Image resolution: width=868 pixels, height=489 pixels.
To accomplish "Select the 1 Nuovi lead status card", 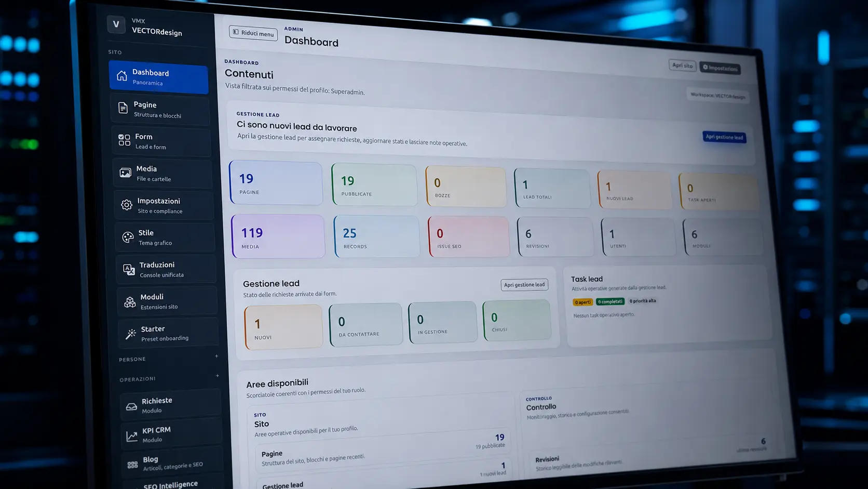I will coord(283,327).
